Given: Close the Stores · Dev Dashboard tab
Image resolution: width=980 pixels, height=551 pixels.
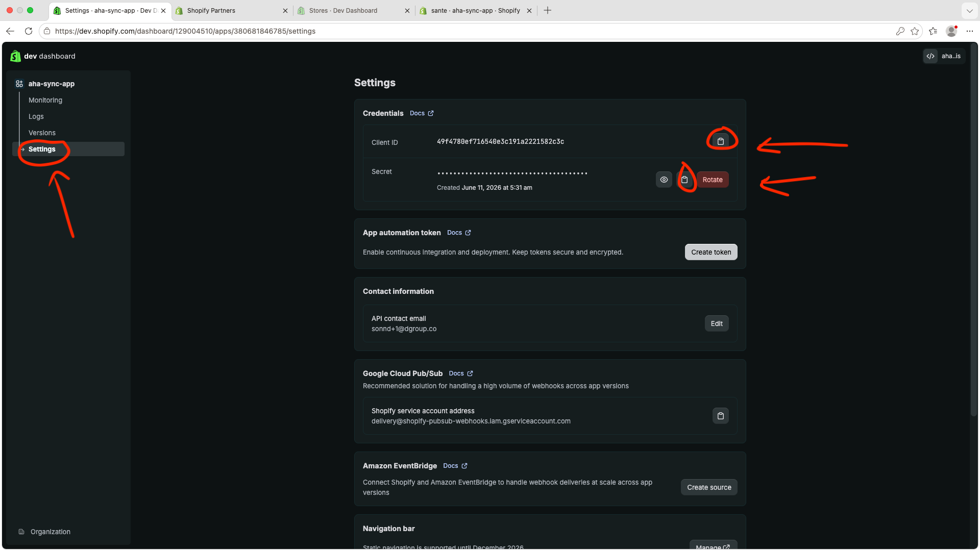Looking at the screenshot, I should pos(407,10).
